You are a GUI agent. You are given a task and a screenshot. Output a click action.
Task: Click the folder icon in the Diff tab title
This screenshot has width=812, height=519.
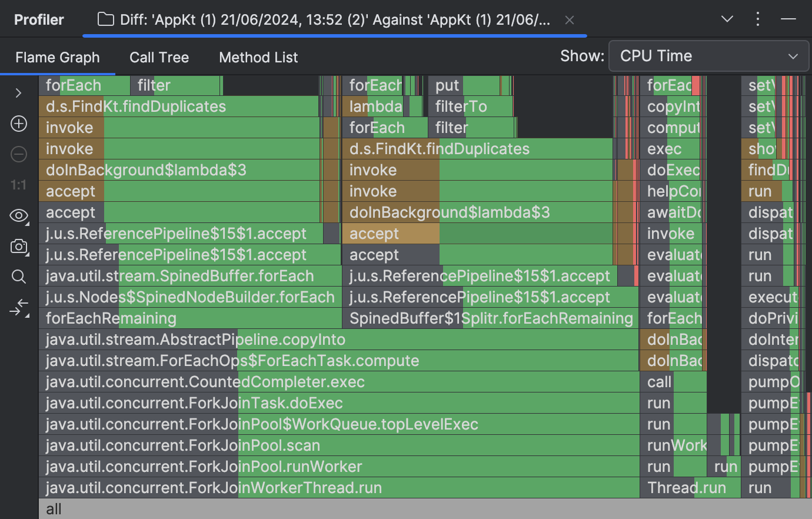105,19
